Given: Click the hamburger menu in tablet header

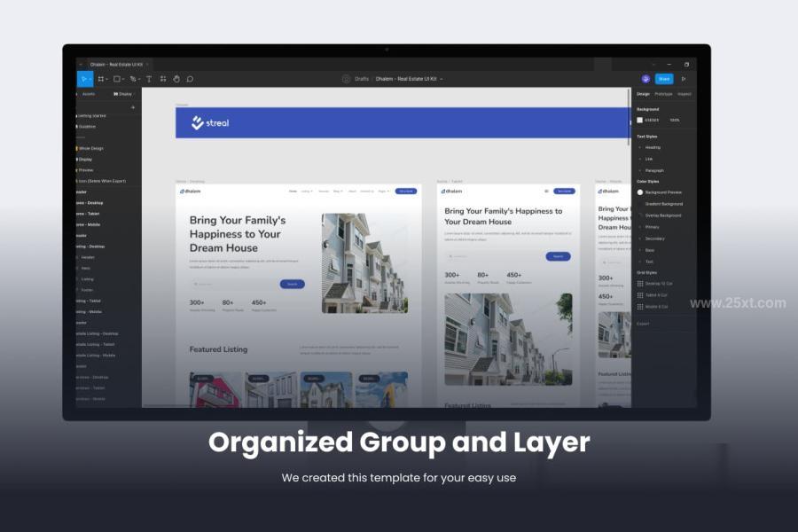Looking at the screenshot, I should click(546, 191).
